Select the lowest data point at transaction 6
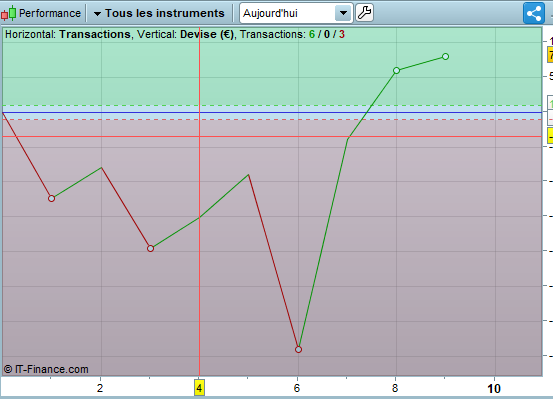The height and width of the screenshot is (399, 553). pyautogui.click(x=298, y=350)
